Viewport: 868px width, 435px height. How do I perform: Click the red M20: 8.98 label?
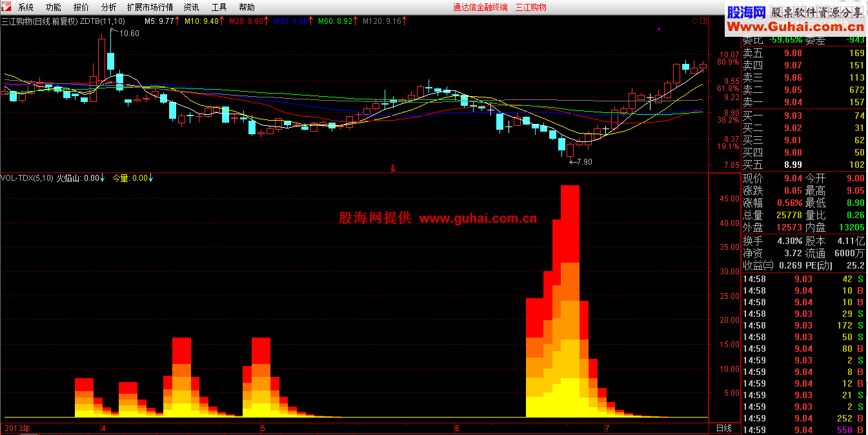coord(247,21)
